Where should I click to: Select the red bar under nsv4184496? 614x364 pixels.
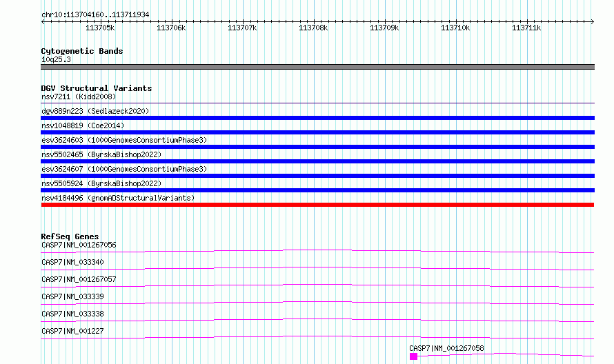317,205
